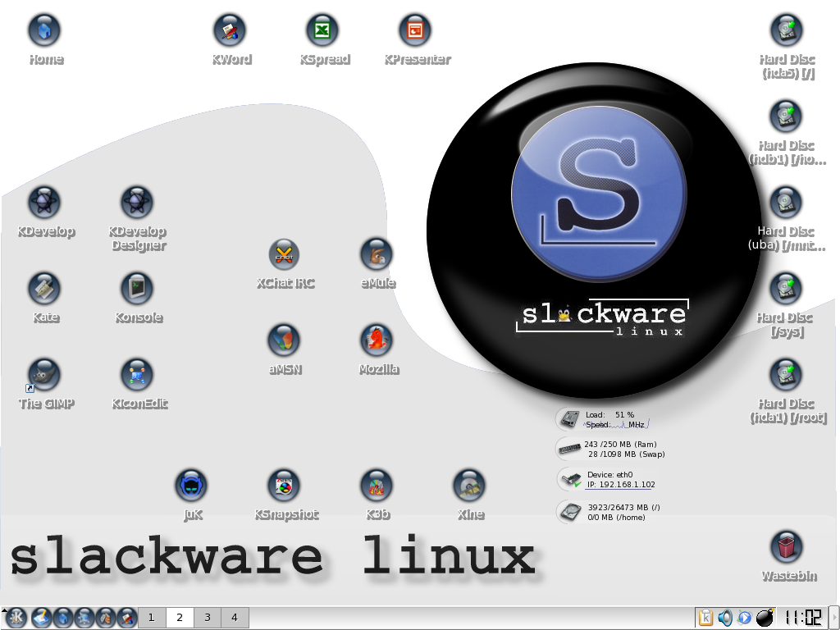Click the Device: eth0 label
Image resolution: width=840 pixels, height=630 pixels.
tap(609, 475)
